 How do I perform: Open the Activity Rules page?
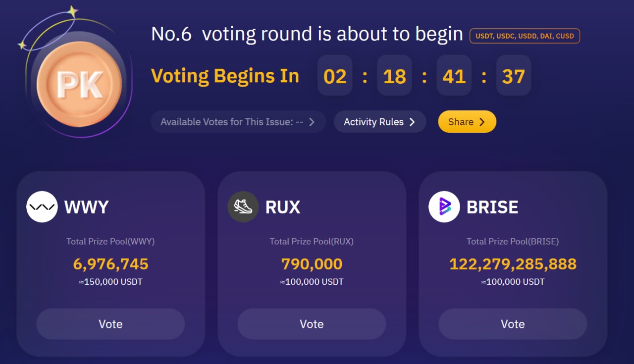(x=374, y=122)
